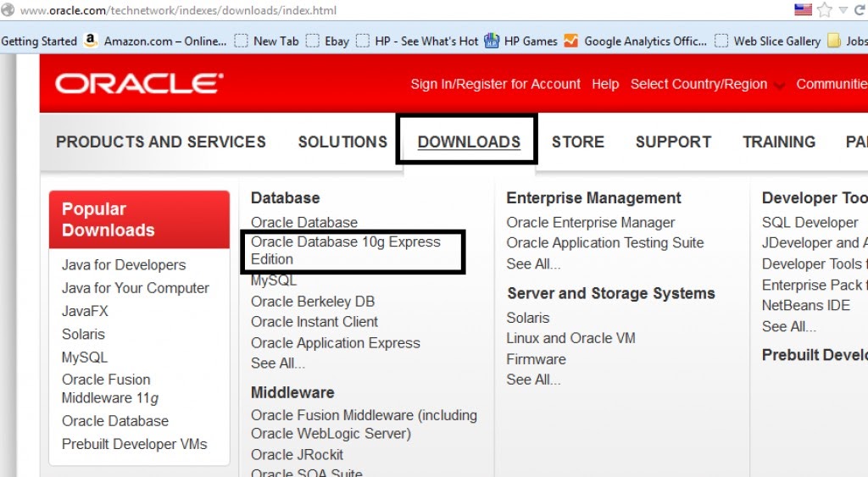Click the Popular Downloads panel header
The height and width of the screenshot is (477, 868).
coord(139,219)
